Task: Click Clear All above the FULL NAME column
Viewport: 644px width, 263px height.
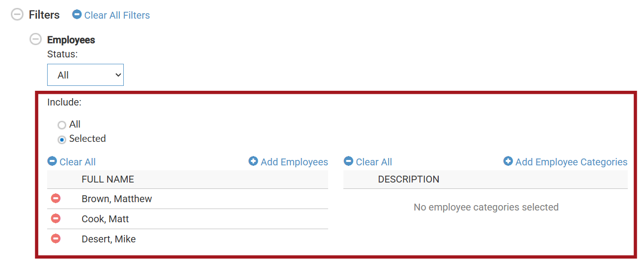Action: [x=78, y=162]
